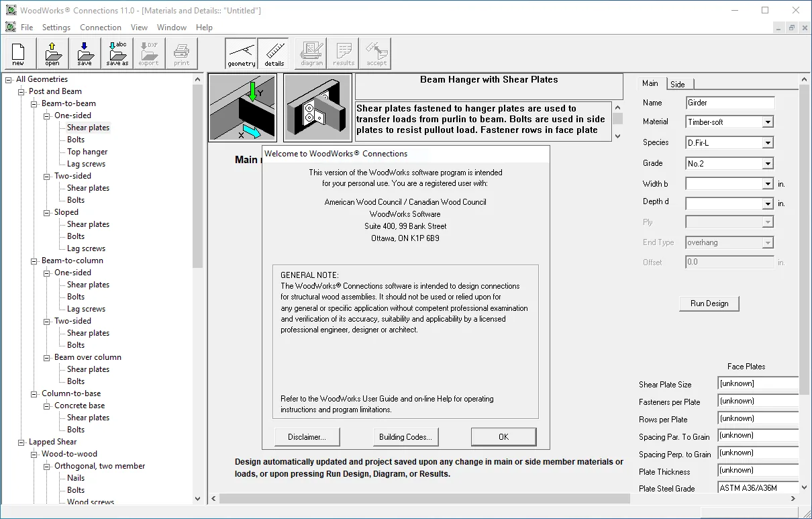Open the Connection menu
This screenshot has width=812, height=519.
pyautogui.click(x=101, y=28)
